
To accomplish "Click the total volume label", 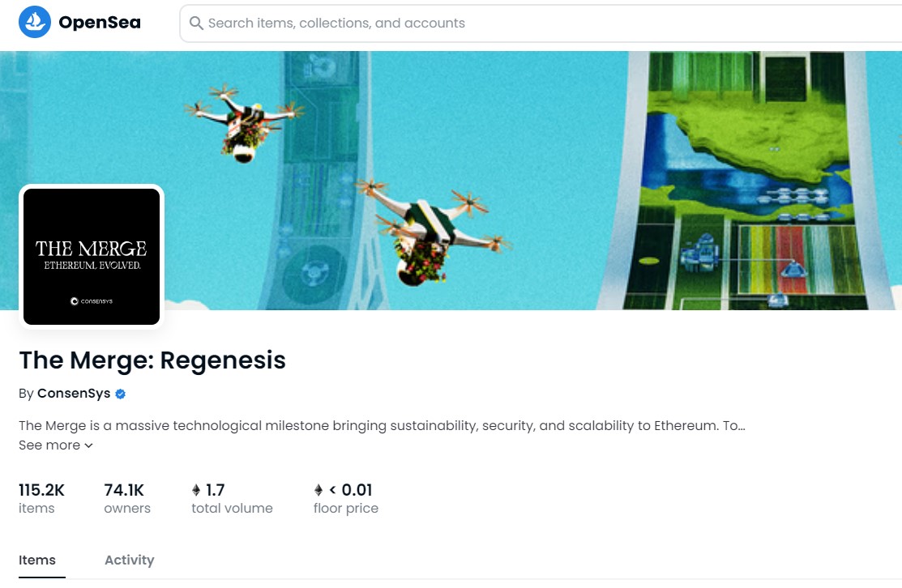I will [232, 508].
